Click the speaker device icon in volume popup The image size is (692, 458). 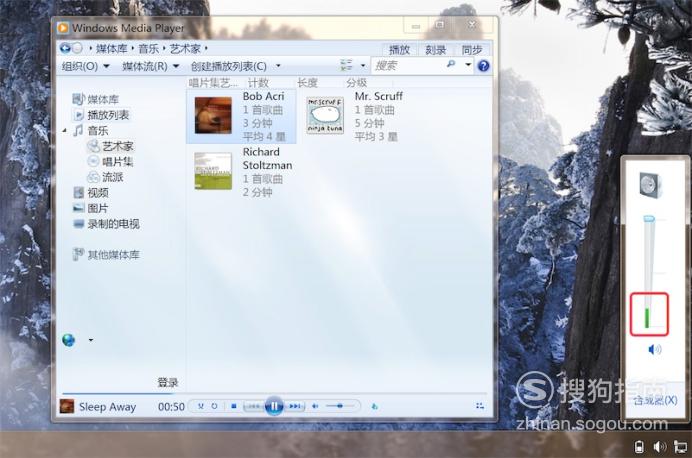pyautogui.click(x=650, y=186)
